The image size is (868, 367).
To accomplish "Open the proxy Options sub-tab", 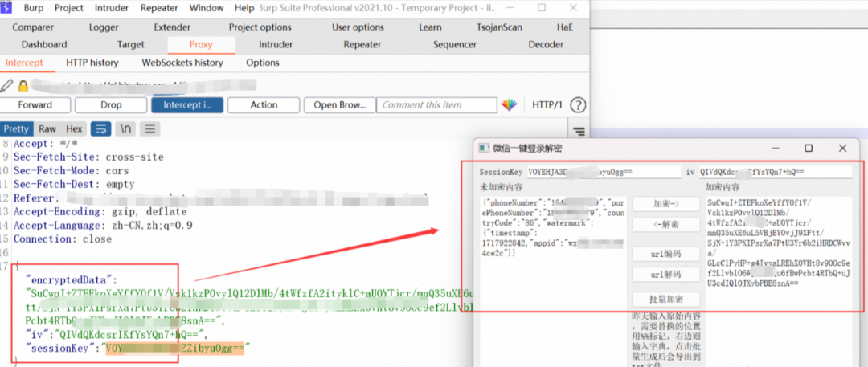I will click(263, 63).
